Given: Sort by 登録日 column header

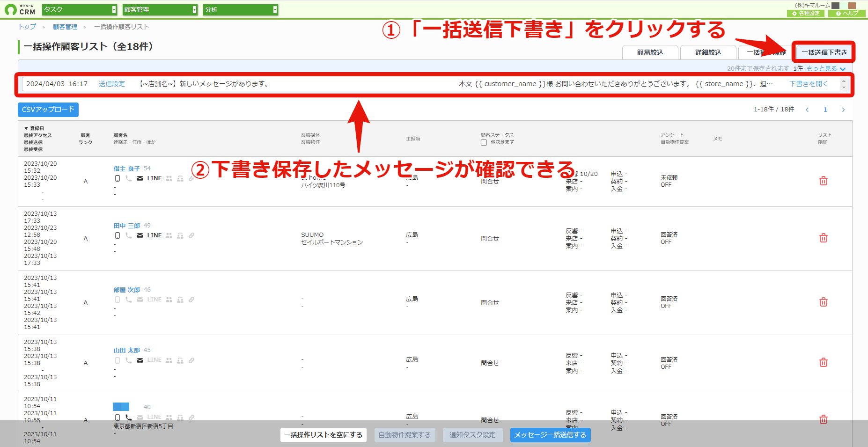Looking at the screenshot, I should click(x=34, y=128).
